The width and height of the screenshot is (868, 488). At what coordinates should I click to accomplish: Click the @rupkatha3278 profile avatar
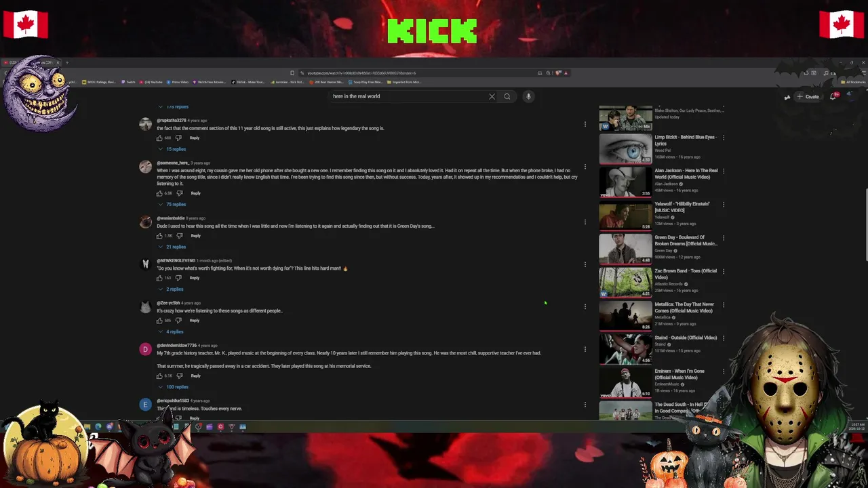point(145,124)
